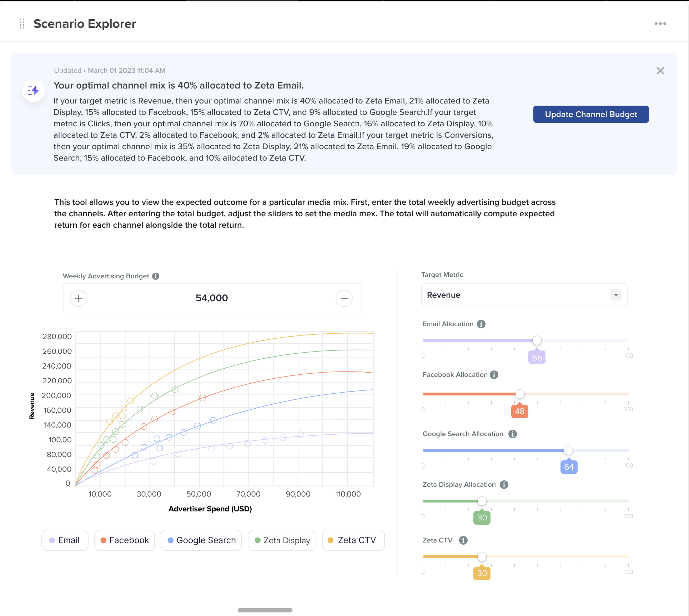
Task: Show Facebook Allocation info icon
Action: (x=494, y=375)
